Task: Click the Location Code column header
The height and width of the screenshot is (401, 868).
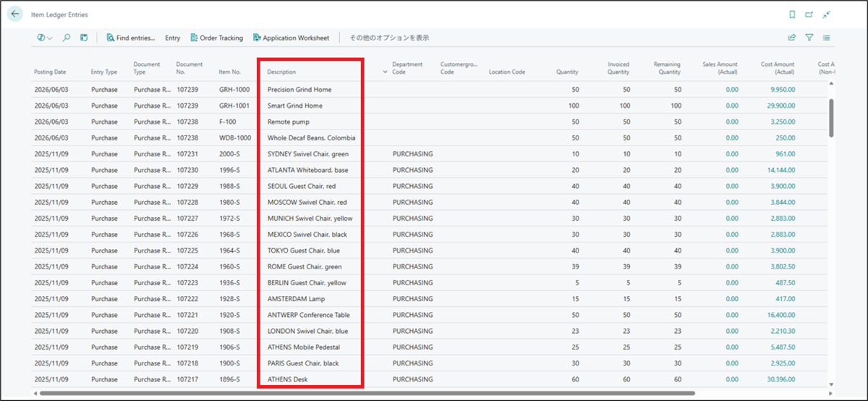Action: click(507, 72)
